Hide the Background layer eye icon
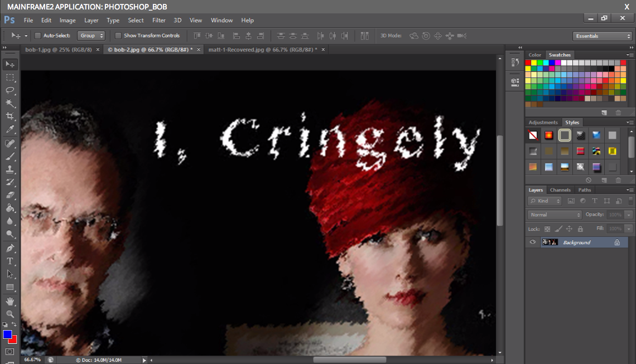This screenshot has height=364, width=636. [x=533, y=242]
